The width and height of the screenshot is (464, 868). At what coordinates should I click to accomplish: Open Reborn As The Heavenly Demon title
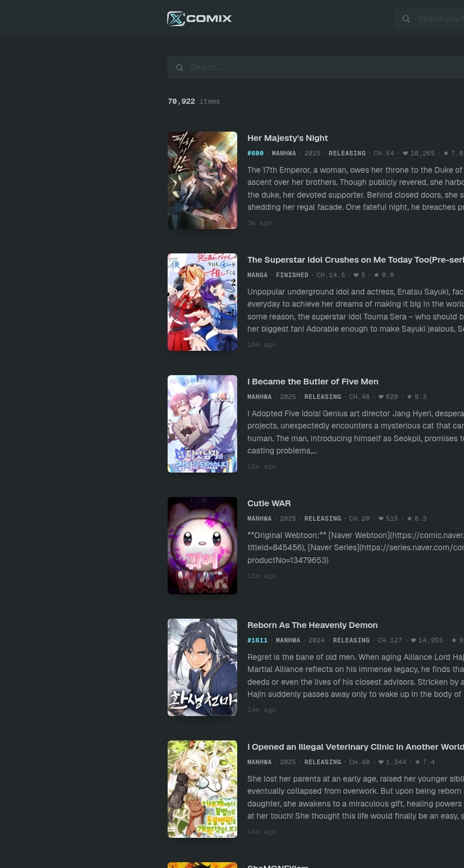tap(313, 625)
